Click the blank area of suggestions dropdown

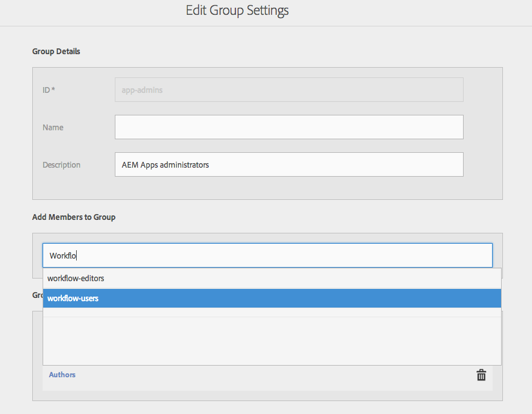click(271, 342)
